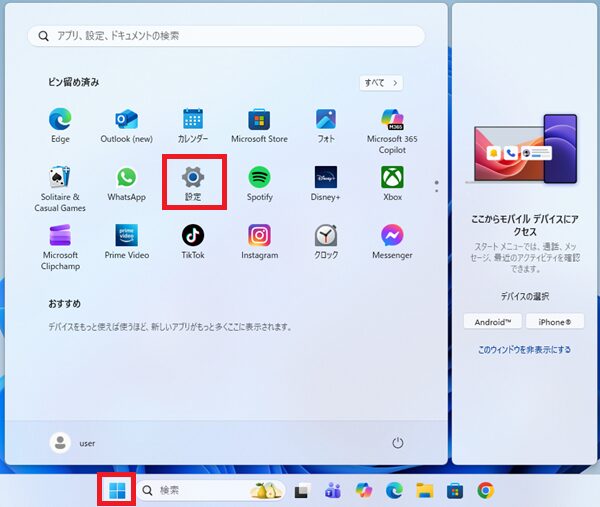Click このウィンドウを非表示にする link
The image size is (600, 507).
[524, 350]
